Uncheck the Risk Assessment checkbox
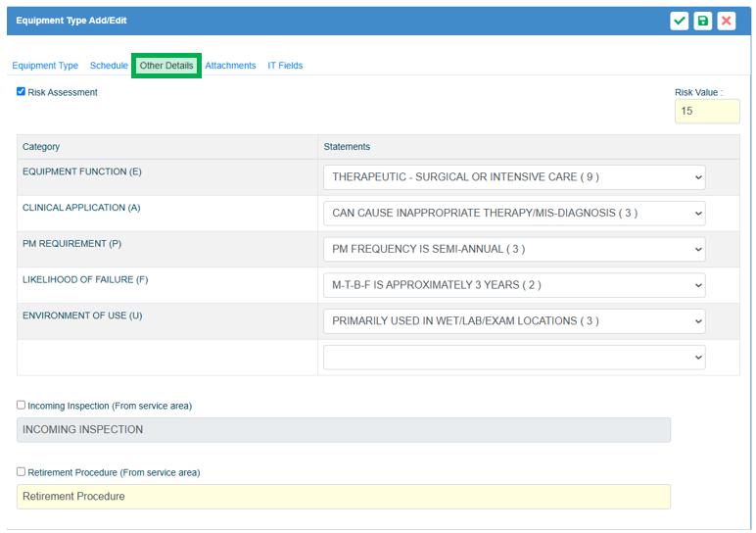The height and width of the screenshot is (533, 756). tap(22, 92)
